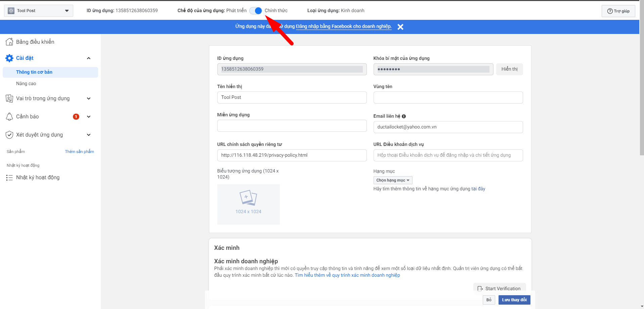Click the Nhật ký hoạt động list icon
This screenshot has width=644, height=309.
(x=9, y=178)
